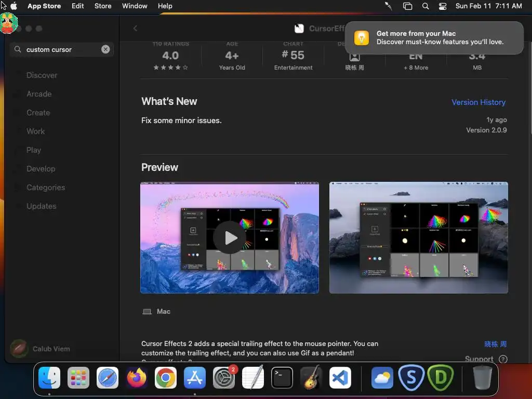This screenshot has height=399, width=532.
Task: Open the Edit menu
Action: coord(78,6)
